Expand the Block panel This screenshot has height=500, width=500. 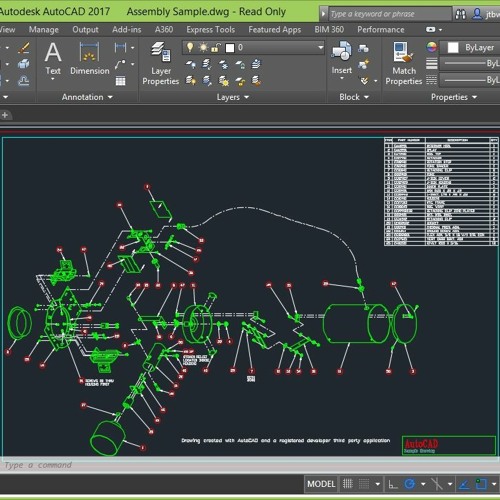tap(354, 97)
